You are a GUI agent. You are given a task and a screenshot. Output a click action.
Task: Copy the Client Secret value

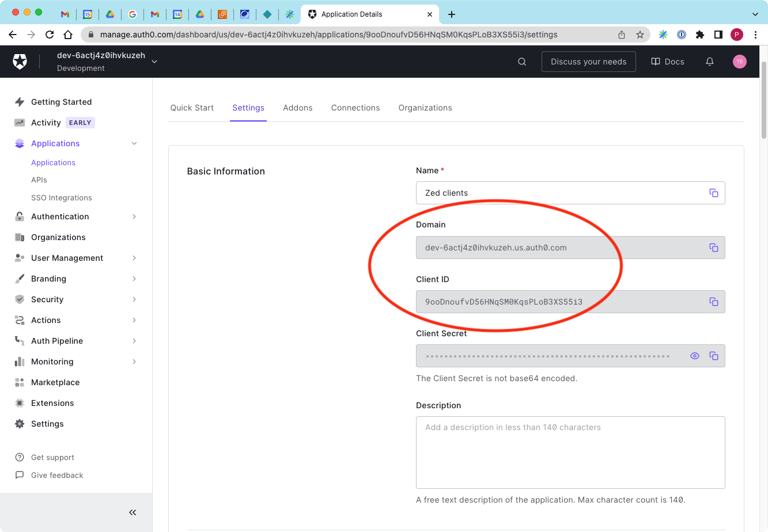tap(714, 356)
